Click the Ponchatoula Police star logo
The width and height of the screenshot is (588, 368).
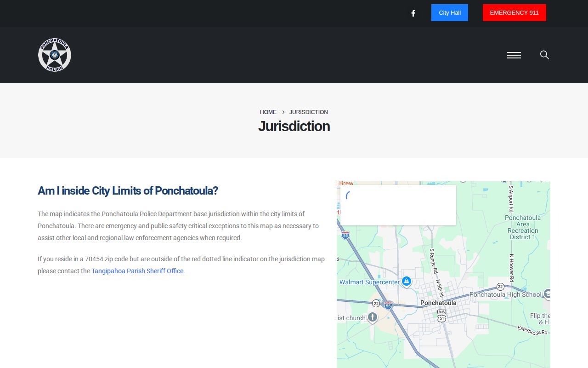click(55, 55)
